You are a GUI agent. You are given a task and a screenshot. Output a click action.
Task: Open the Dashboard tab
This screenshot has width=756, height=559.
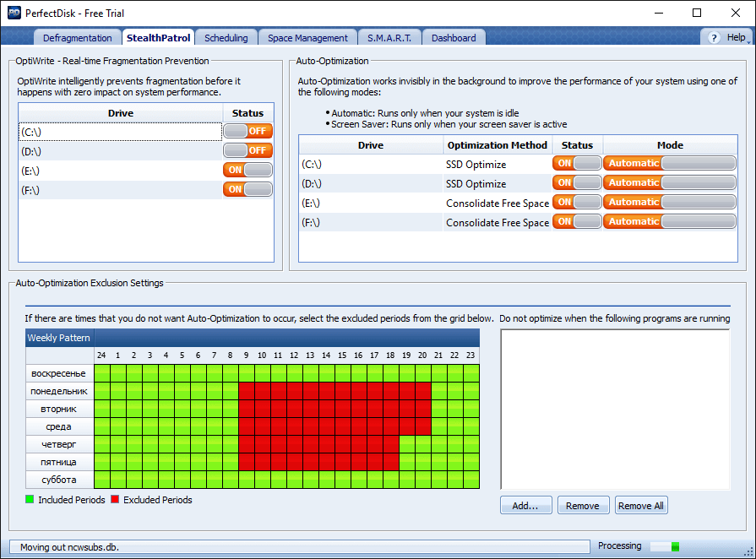tap(454, 38)
